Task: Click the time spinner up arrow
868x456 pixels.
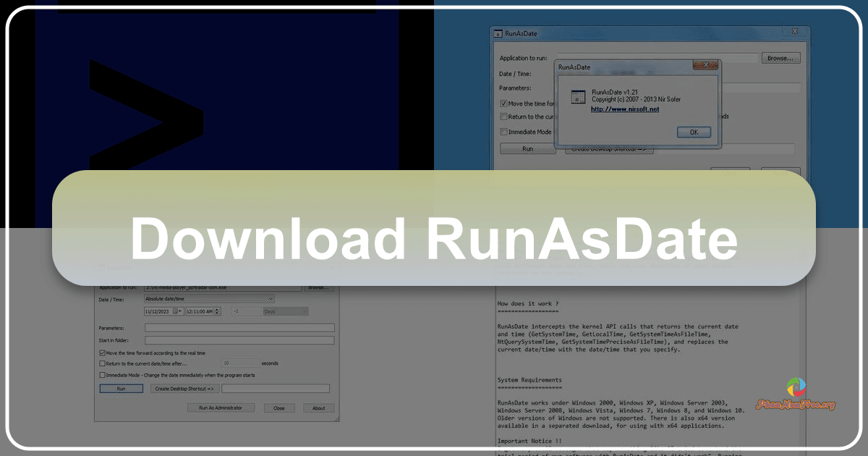Action: click(x=217, y=309)
